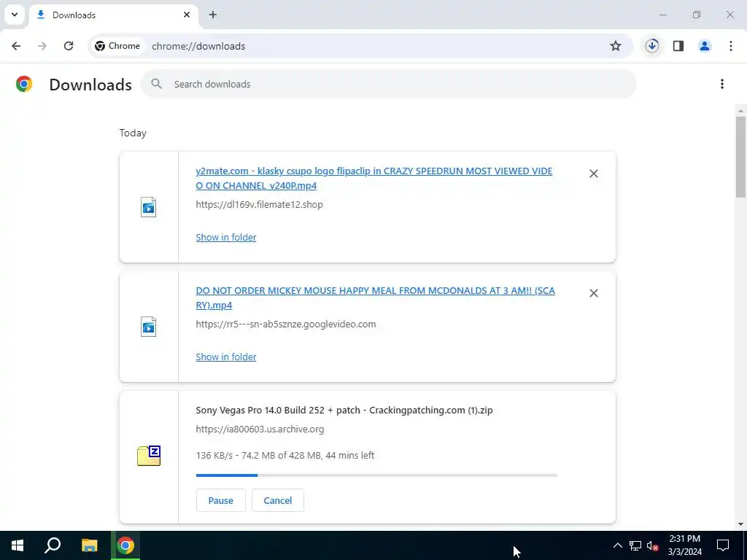Show the y2mate video in folder
This screenshot has height=560, width=747.
(x=226, y=237)
